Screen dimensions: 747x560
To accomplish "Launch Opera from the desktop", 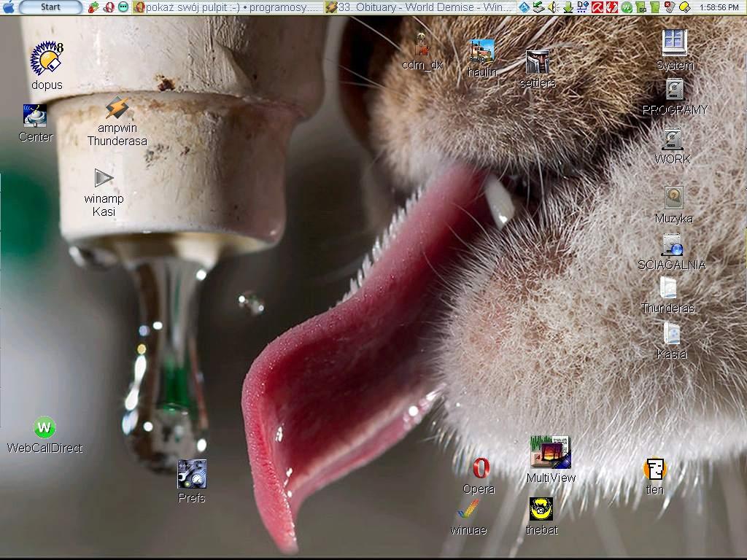I will [479, 475].
